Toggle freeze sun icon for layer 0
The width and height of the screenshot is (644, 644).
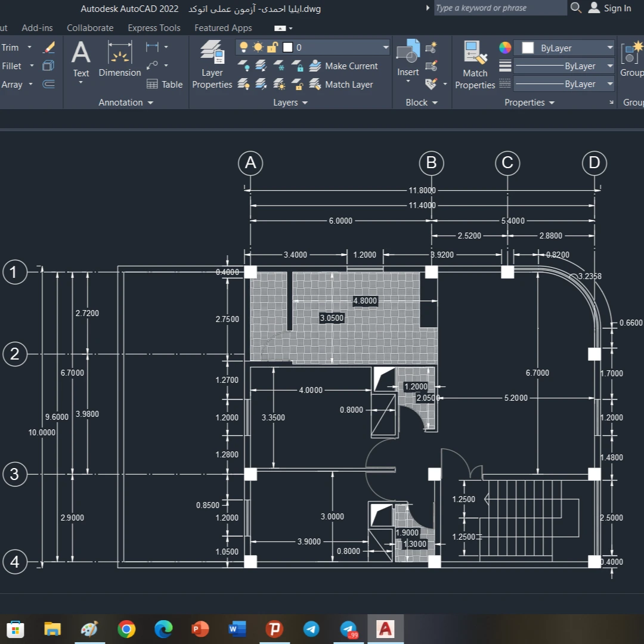coord(258,48)
